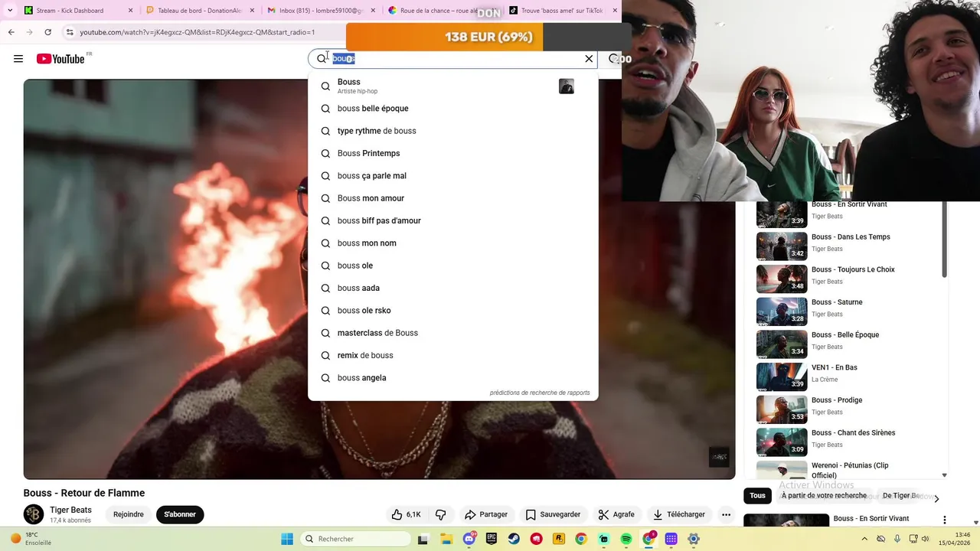
Task: Click the Agrafe clip button
Action: 616,514
